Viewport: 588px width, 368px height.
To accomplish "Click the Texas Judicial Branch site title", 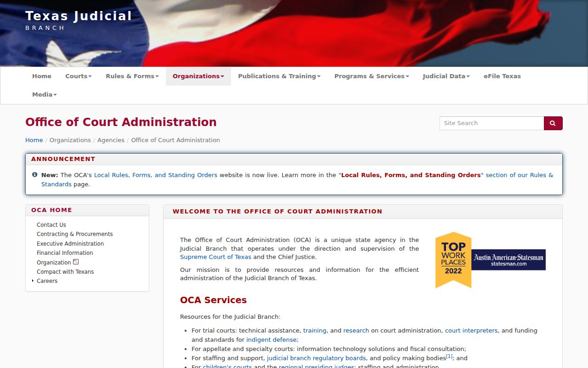I will (79, 20).
